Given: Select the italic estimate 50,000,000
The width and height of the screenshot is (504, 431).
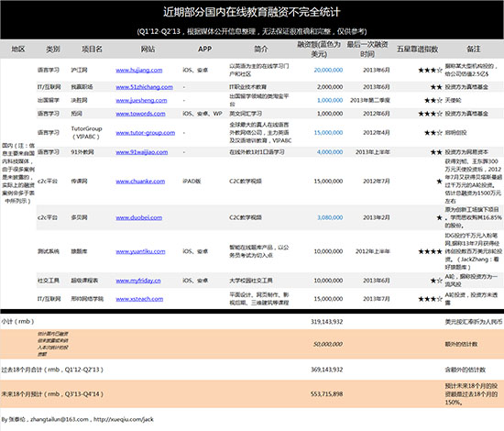Looking at the screenshot, I should [x=328, y=344].
